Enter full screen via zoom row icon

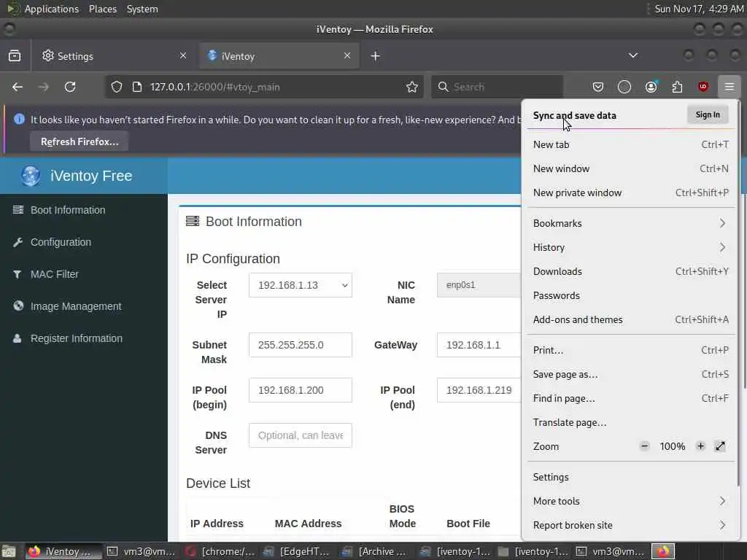tap(720, 446)
